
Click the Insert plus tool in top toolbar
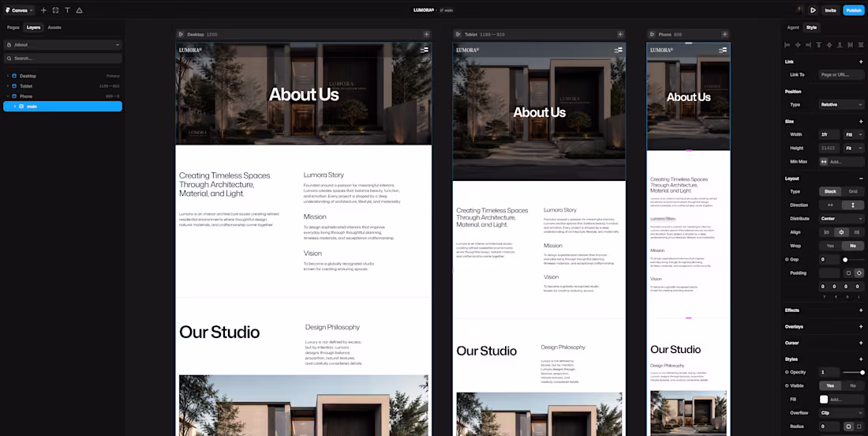click(43, 10)
